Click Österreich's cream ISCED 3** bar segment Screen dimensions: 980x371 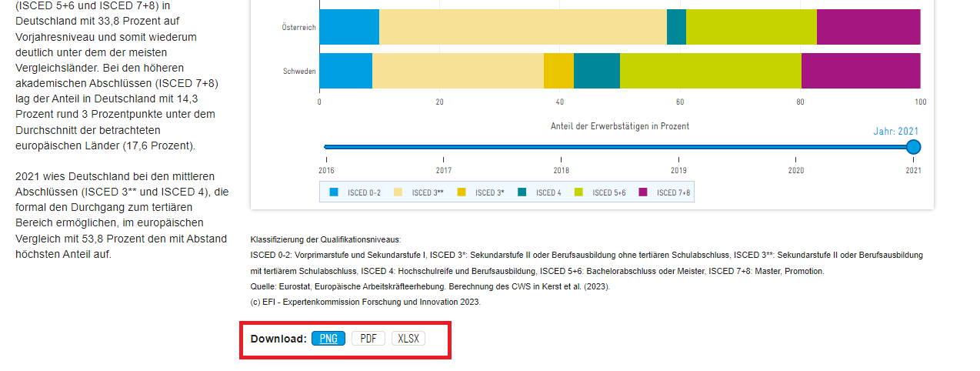click(523, 27)
